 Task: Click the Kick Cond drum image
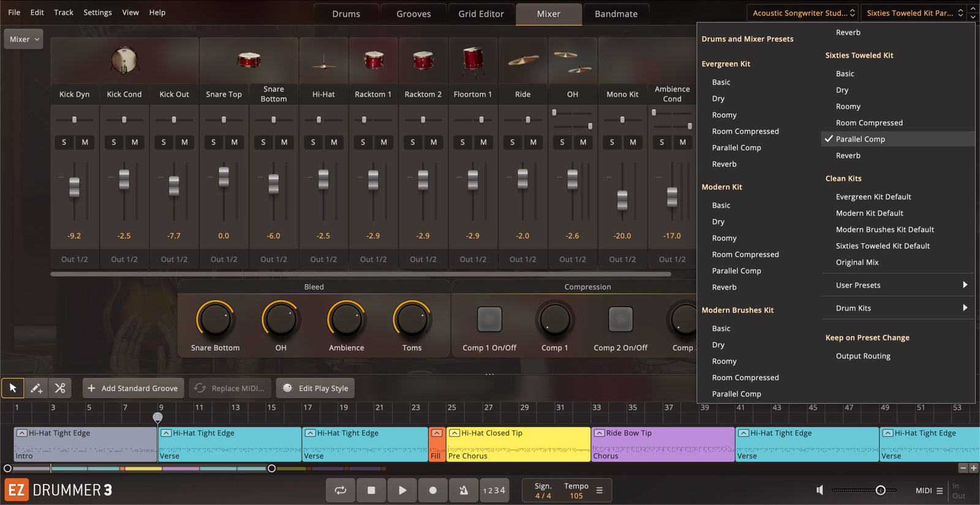tap(124, 61)
